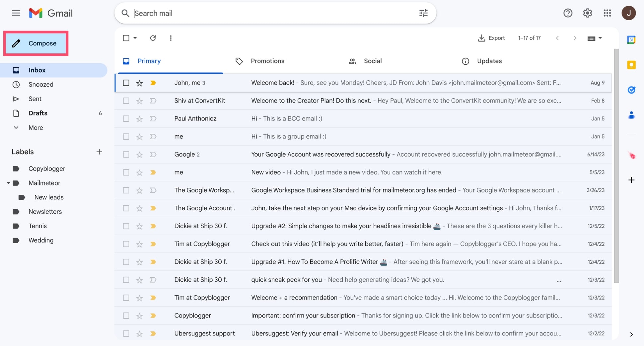Open the More options three-dot menu

[x=171, y=38]
